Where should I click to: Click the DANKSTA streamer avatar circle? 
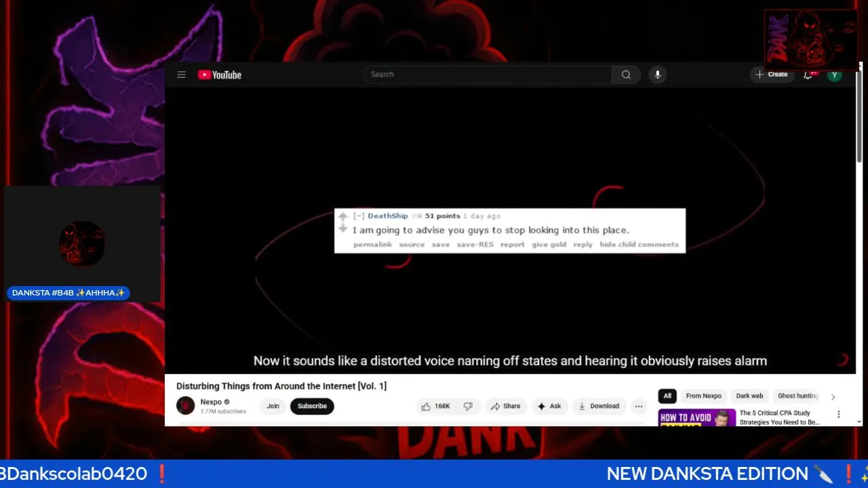tap(81, 243)
